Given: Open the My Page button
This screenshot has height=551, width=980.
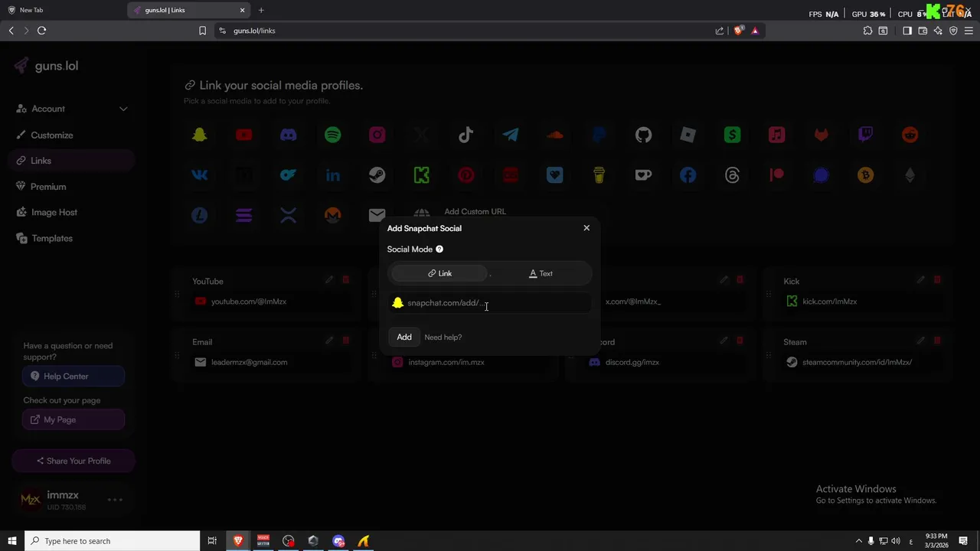Looking at the screenshot, I should tap(73, 420).
